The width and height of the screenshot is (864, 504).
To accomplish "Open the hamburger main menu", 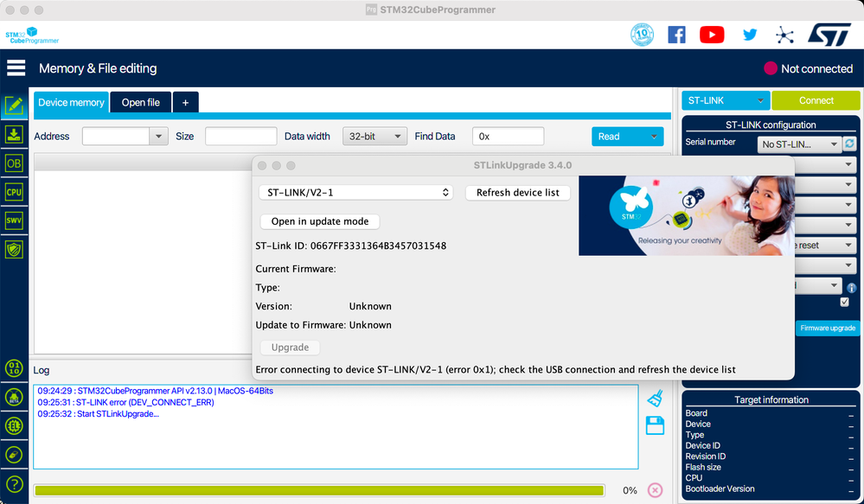I will click(x=16, y=68).
